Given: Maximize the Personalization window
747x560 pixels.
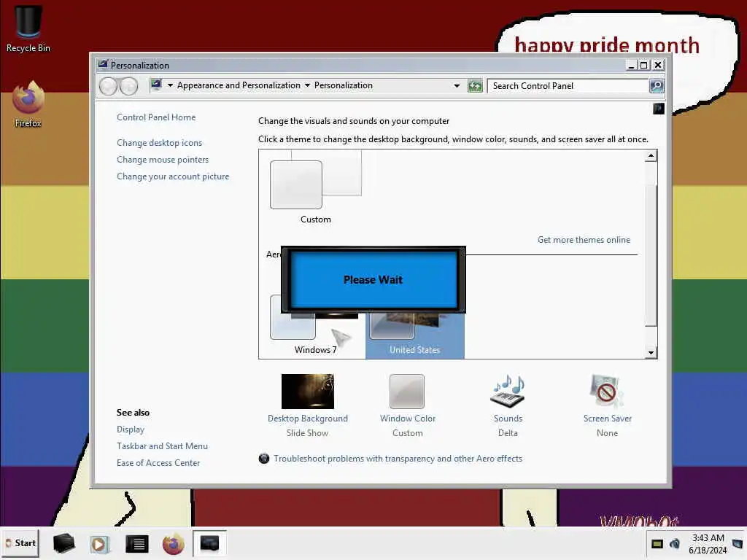Looking at the screenshot, I should point(643,65).
